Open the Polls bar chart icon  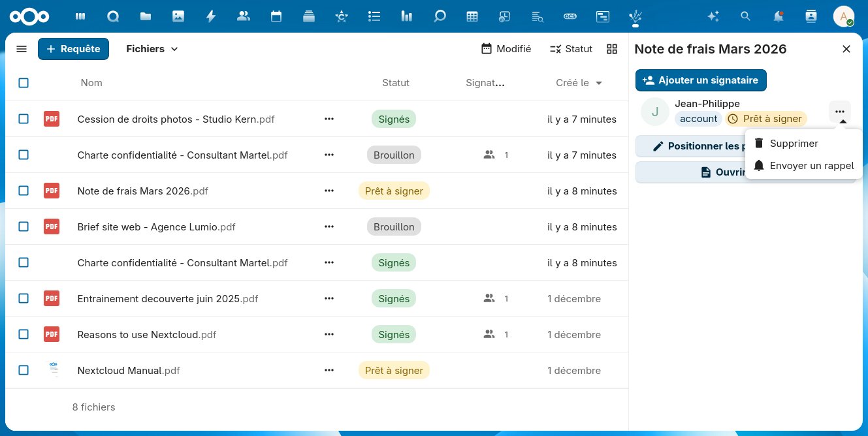point(407,16)
